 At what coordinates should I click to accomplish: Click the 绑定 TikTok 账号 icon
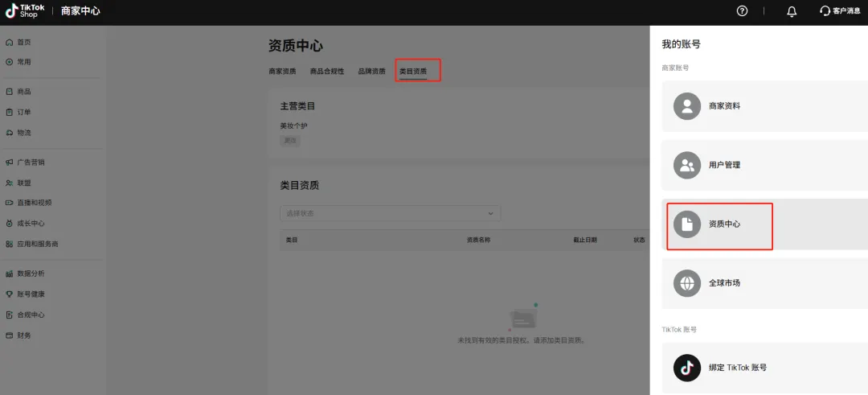tap(687, 368)
